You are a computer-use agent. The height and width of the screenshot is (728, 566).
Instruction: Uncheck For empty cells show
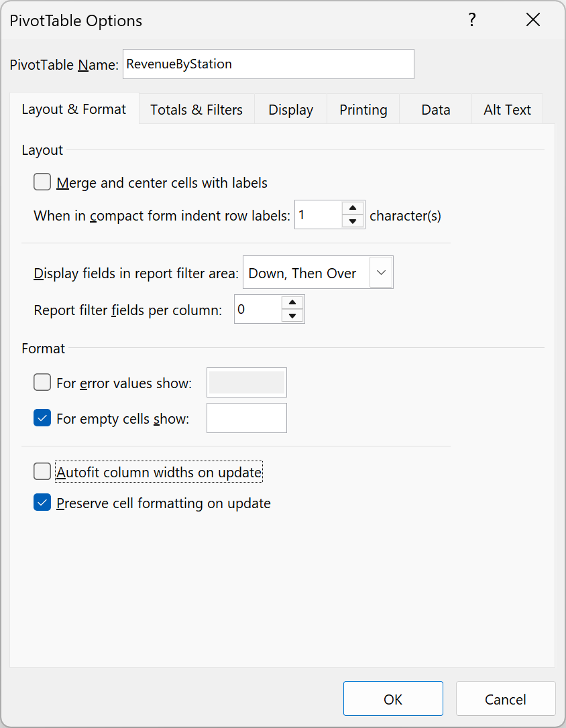point(42,418)
